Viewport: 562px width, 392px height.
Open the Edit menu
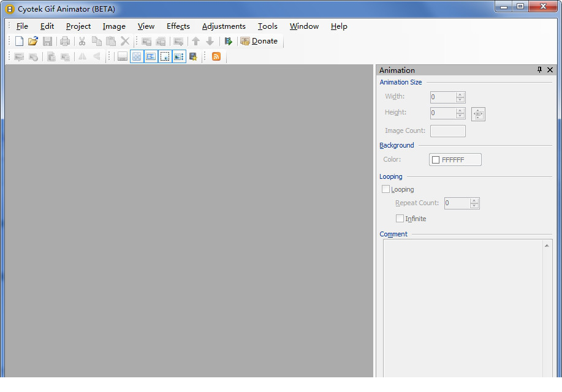47,26
